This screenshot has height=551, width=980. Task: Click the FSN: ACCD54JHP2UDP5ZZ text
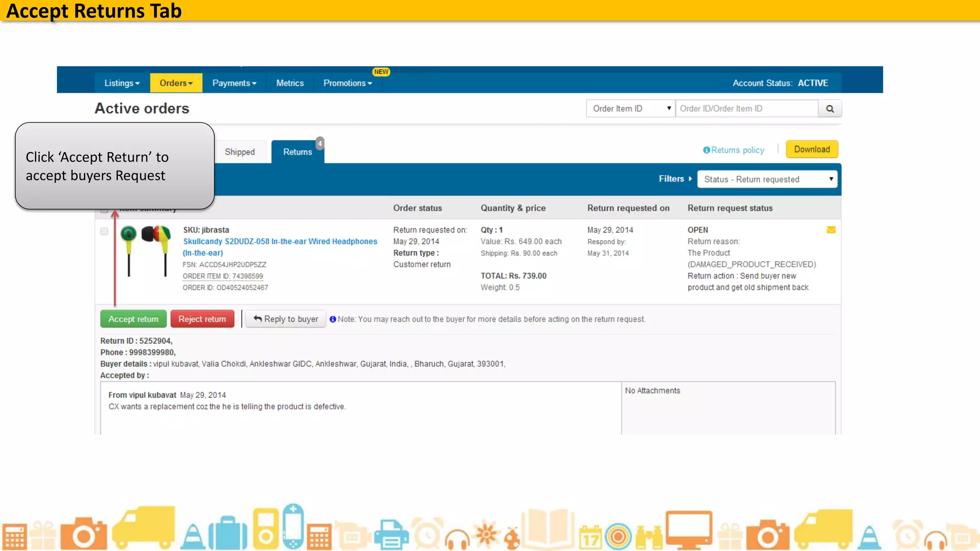pos(224,265)
